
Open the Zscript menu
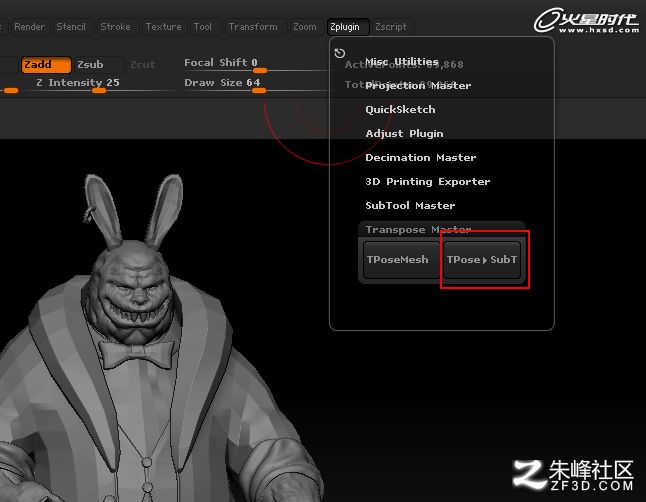point(391,27)
